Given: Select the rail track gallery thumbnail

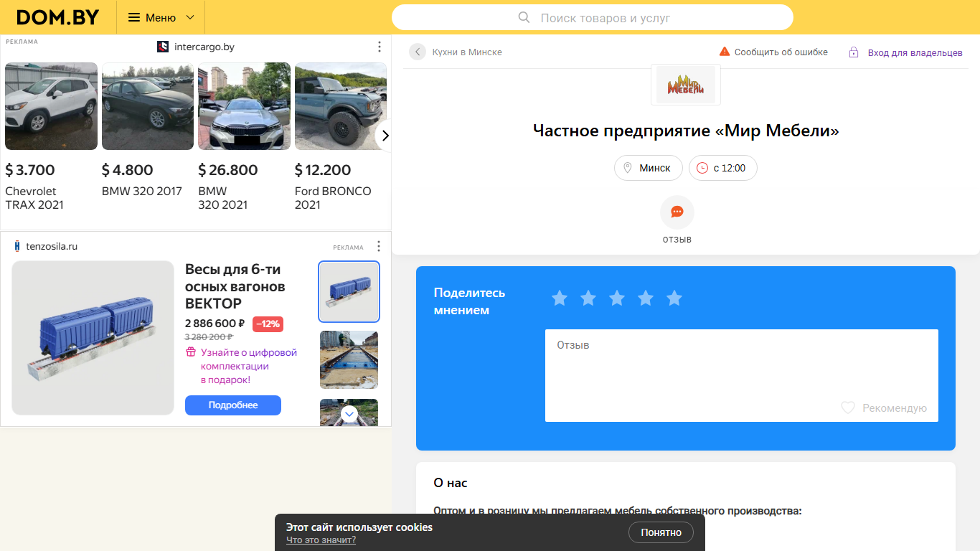Looking at the screenshot, I should click(x=349, y=359).
